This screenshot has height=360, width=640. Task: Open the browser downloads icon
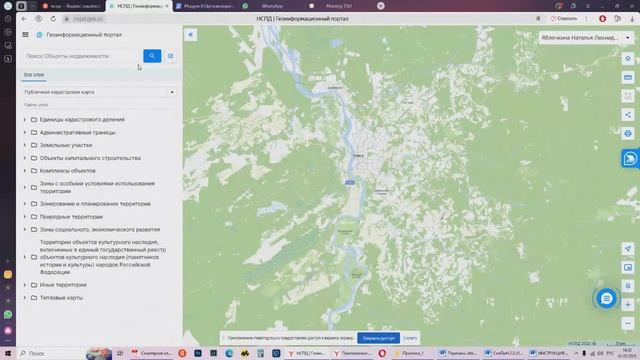632,19
